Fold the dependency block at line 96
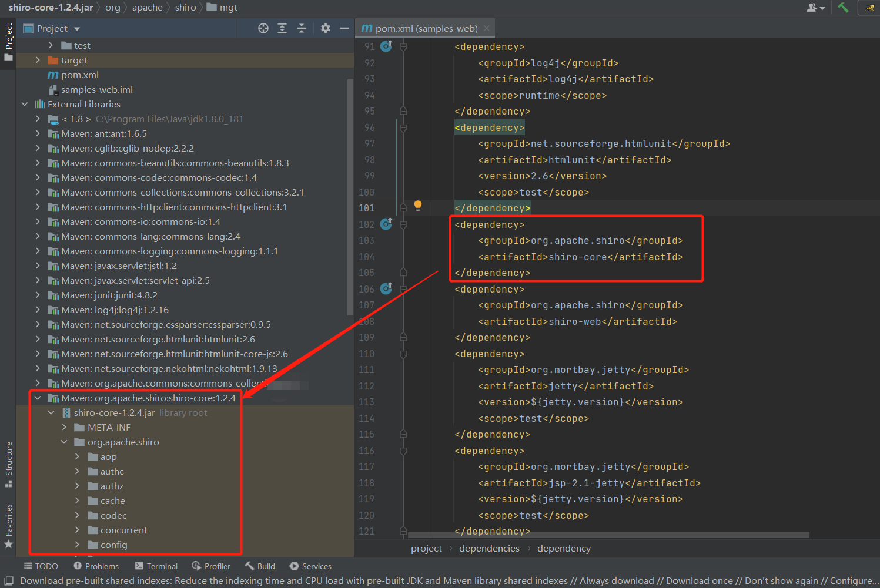This screenshot has width=880, height=588. (403, 127)
